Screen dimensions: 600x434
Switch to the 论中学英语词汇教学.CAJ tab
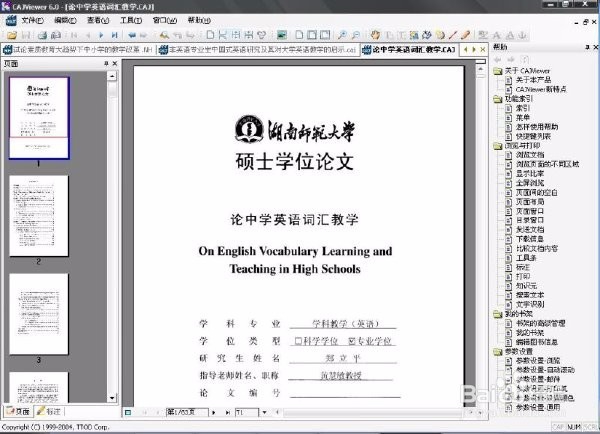409,50
